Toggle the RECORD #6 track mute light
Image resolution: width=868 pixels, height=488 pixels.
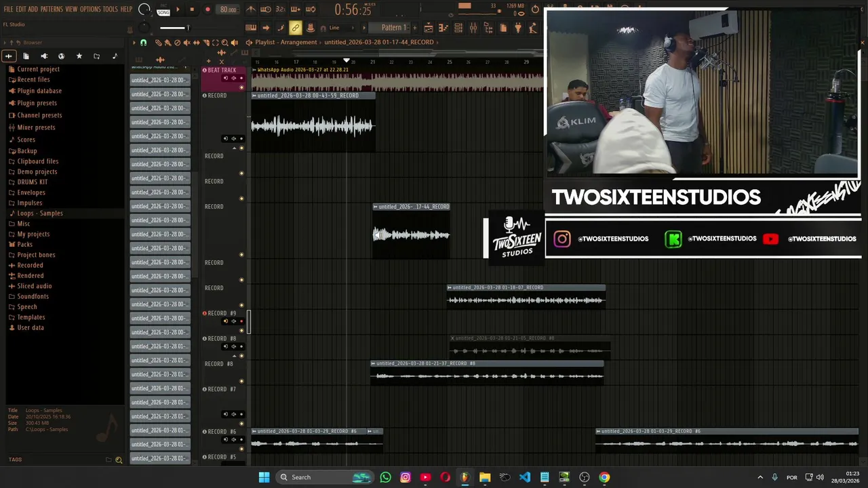241,448
